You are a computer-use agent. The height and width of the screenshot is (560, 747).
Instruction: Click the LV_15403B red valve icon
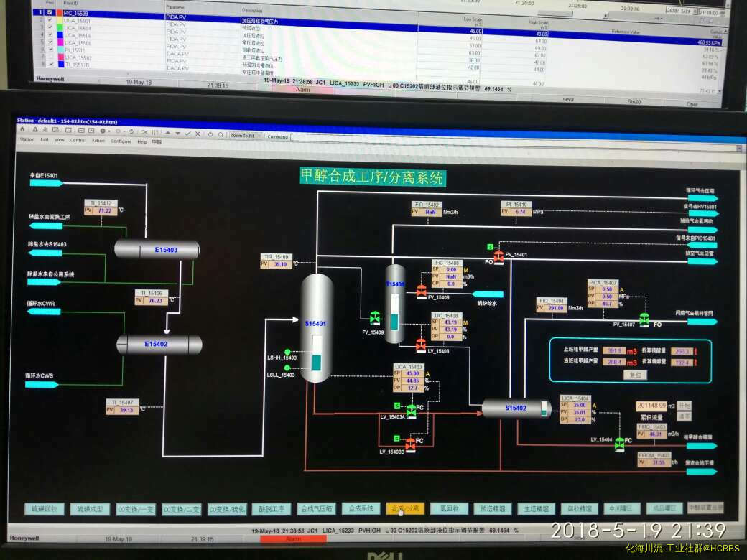point(410,445)
